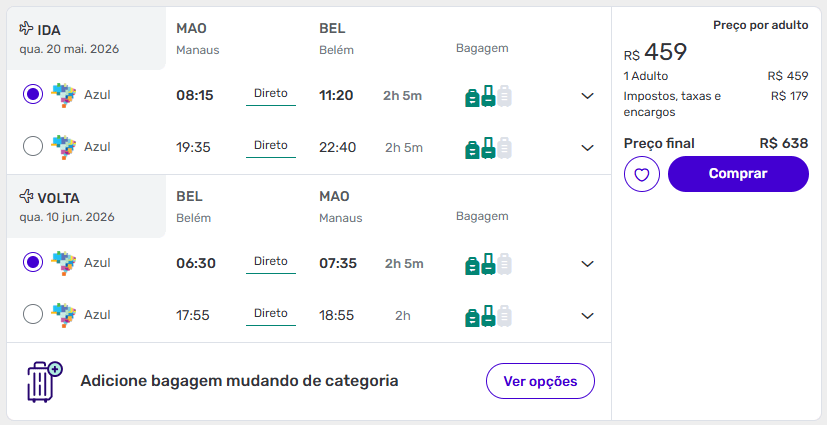Click baggage icons on the 08:15 flight
Image resolution: width=827 pixels, height=425 pixels.
[489, 96]
